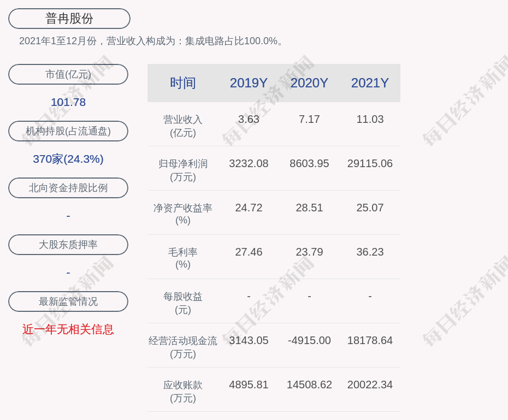This screenshot has width=508, height=420.
Task: Click ROE value 24.72
Action: point(249,208)
